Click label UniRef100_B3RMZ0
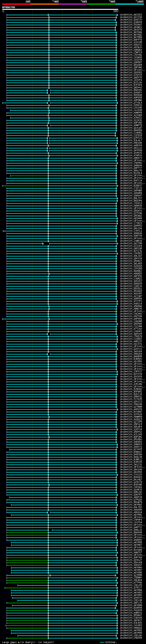The width and height of the screenshot is (146, 644). (131, 359)
